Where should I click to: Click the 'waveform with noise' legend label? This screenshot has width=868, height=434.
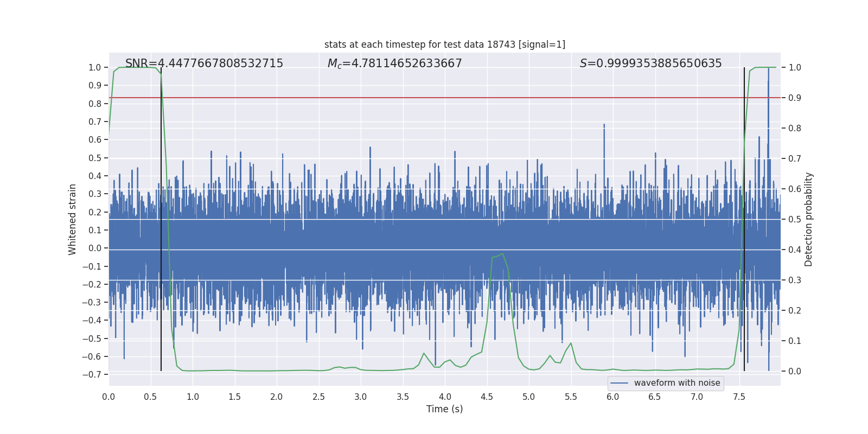click(677, 383)
